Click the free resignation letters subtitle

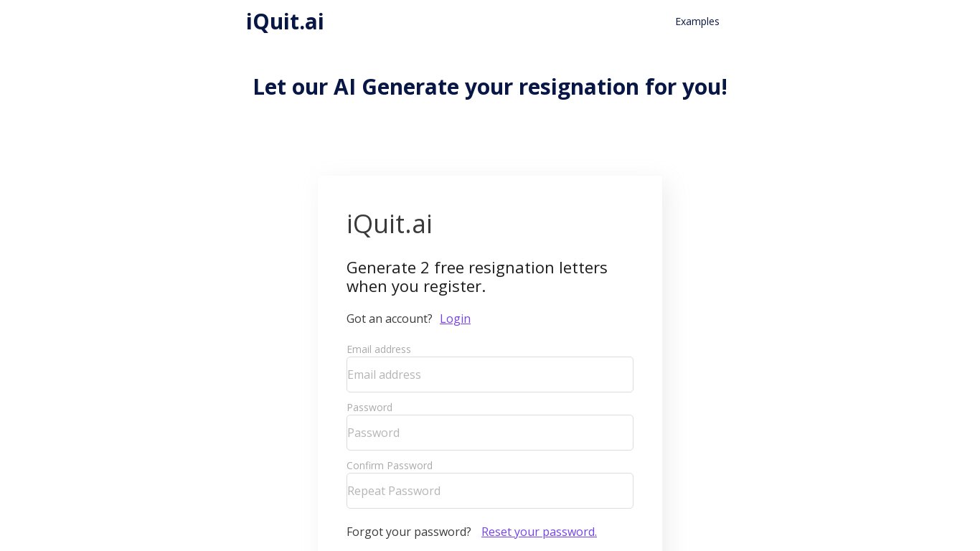click(x=476, y=277)
